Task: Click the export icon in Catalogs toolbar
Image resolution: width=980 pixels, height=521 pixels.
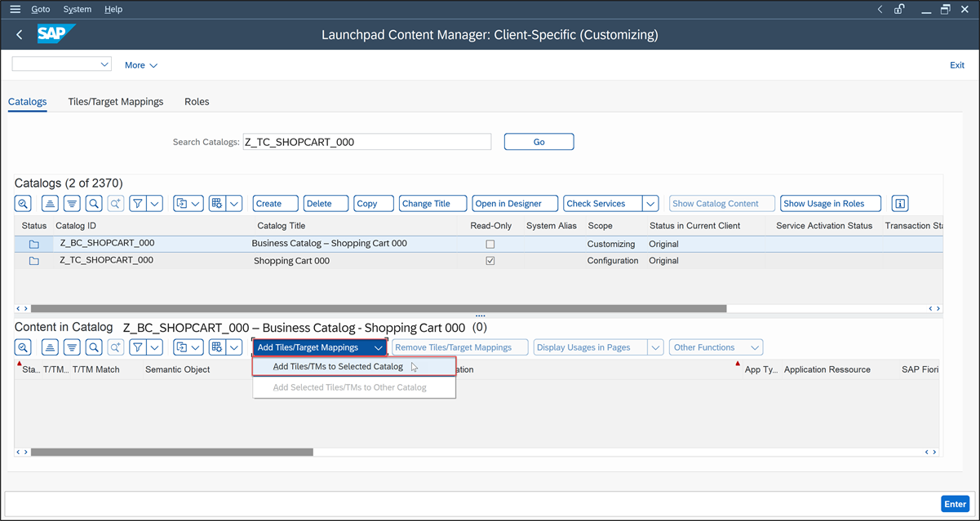Action: click(x=181, y=204)
